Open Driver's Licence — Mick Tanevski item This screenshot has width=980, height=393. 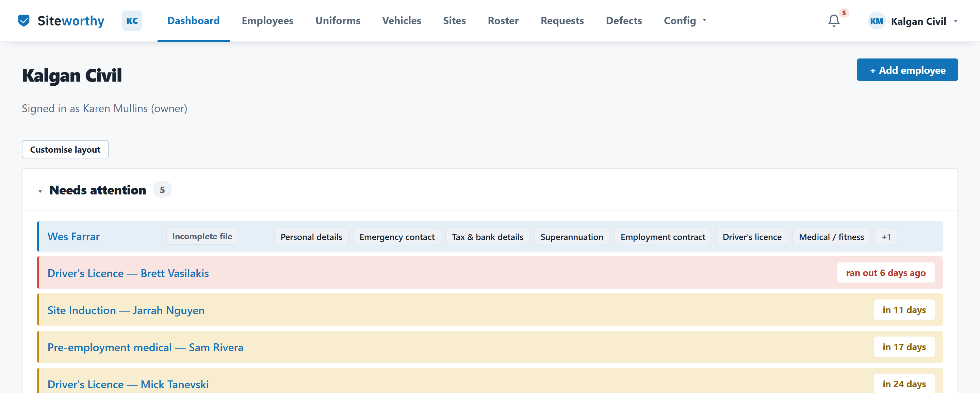tap(128, 384)
